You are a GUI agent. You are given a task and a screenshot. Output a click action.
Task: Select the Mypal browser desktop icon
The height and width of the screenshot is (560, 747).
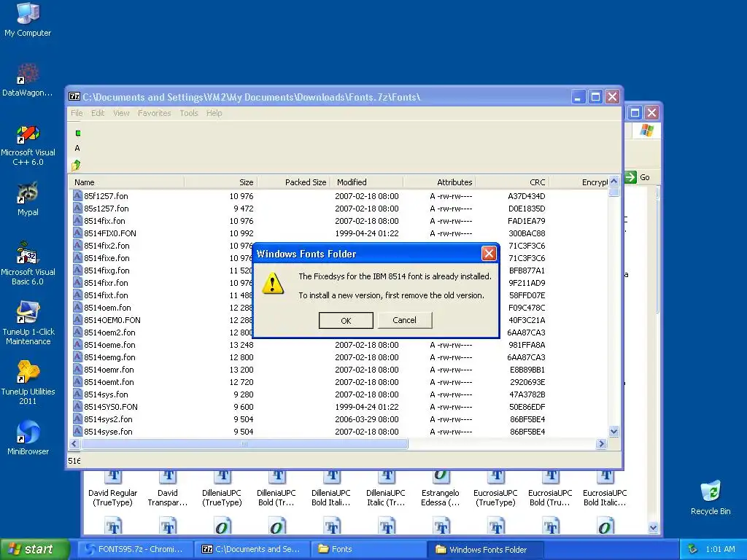28,199
